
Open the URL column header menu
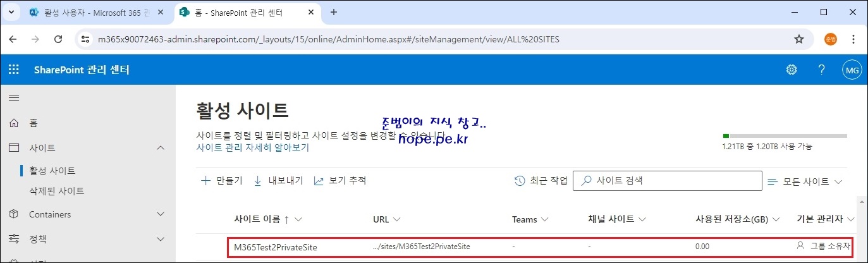pos(397,220)
